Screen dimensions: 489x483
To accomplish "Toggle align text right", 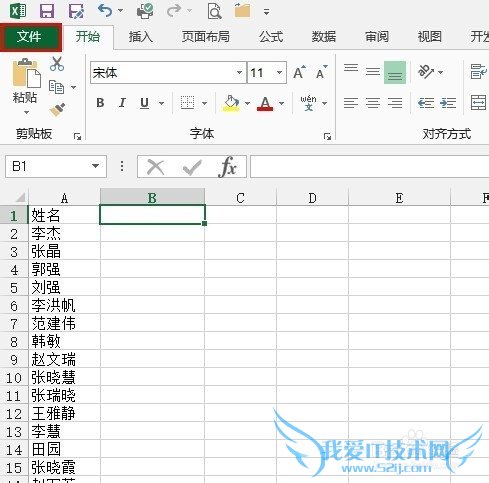I will pyautogui.click(x=395, y=103).
